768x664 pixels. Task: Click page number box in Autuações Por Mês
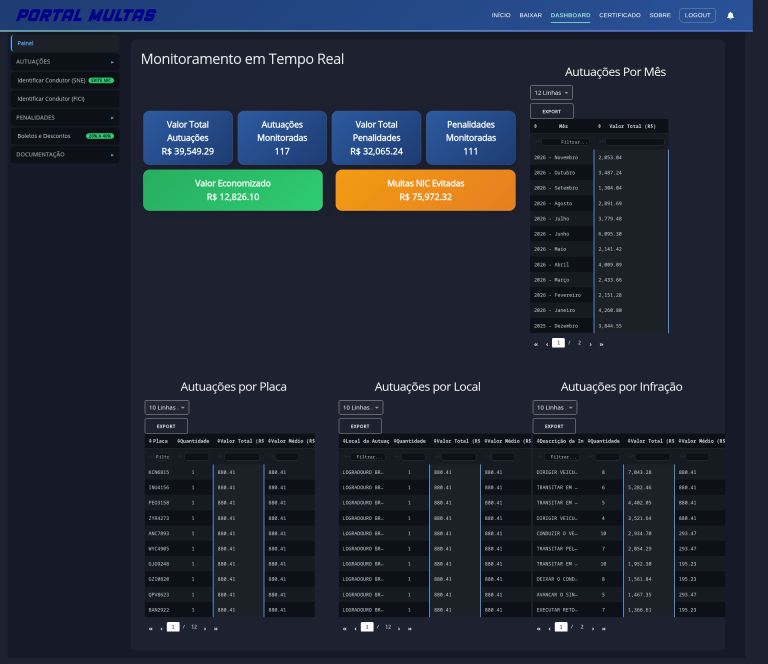pos(558,343)
